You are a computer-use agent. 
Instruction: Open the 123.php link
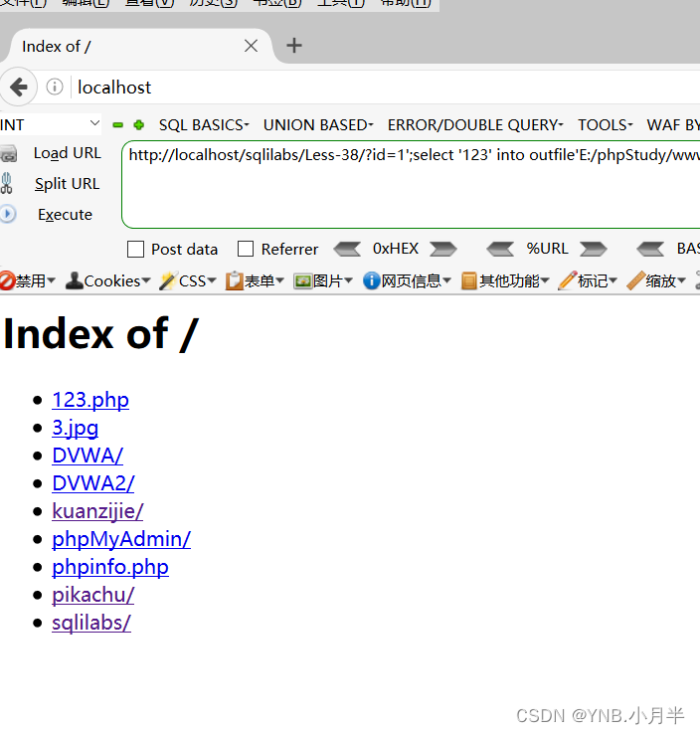click(90, 400)
